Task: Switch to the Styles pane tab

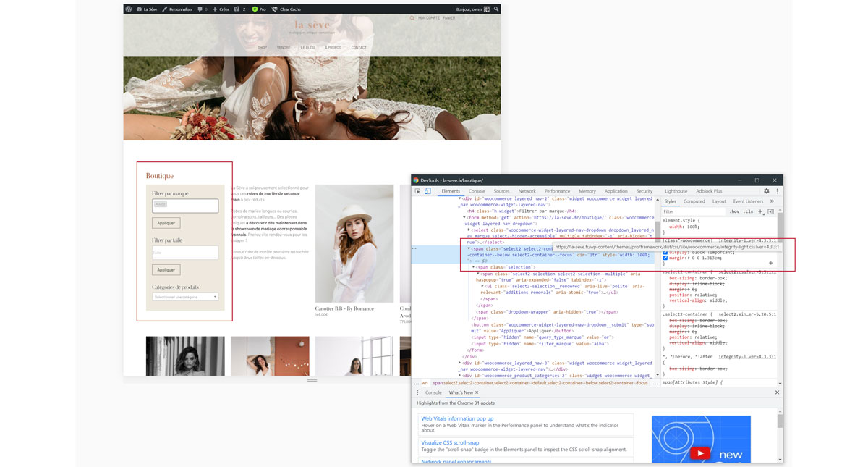Action: tap(671, 201)
